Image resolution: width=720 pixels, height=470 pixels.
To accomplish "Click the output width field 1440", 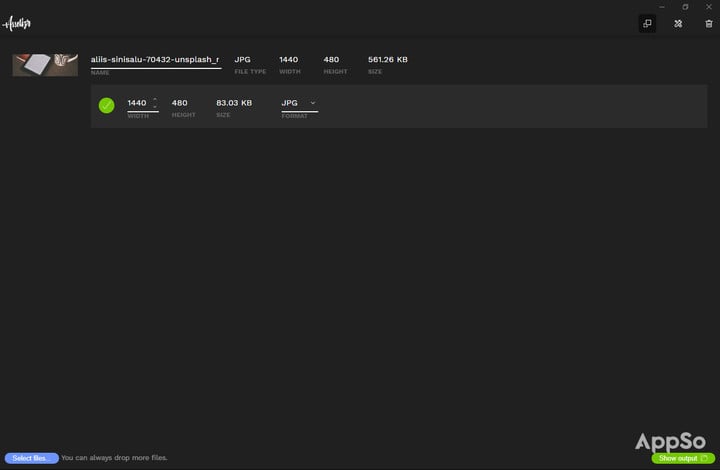I will [137, 103].
